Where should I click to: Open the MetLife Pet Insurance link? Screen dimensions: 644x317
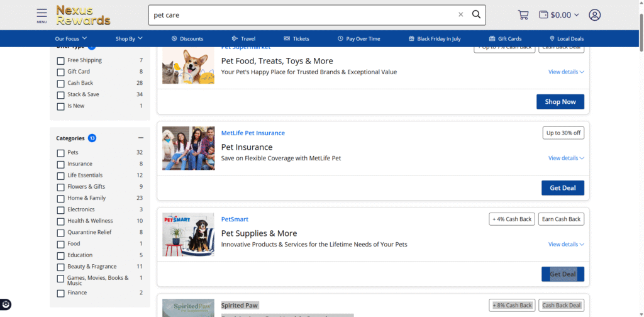pos(253,133)
